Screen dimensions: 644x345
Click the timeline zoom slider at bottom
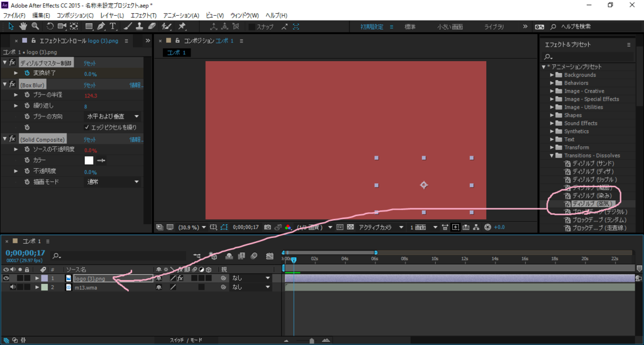(312, 341)
